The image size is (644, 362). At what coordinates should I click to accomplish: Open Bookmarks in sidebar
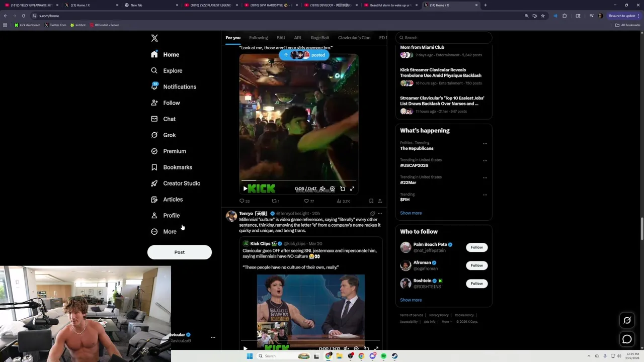(x=172, y=167)
